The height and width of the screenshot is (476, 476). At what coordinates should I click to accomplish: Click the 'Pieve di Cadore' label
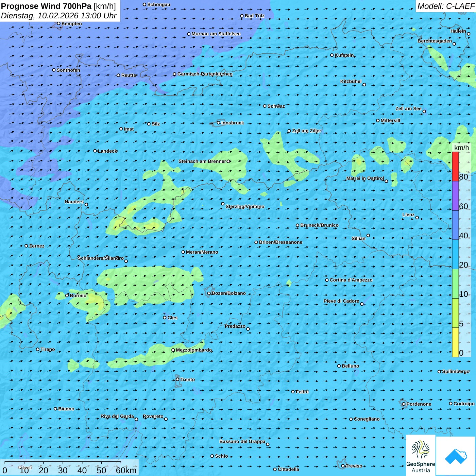[x=341, y=301]
